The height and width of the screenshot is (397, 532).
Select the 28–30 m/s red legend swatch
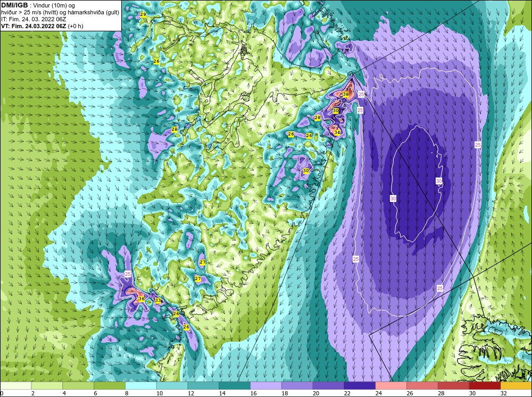(x=454, y=385)
